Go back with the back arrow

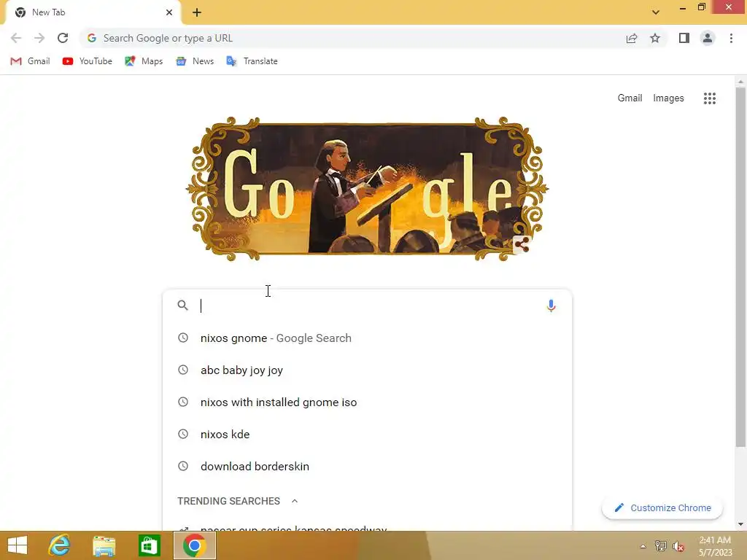pyautogui.click(x=16, y=38)
